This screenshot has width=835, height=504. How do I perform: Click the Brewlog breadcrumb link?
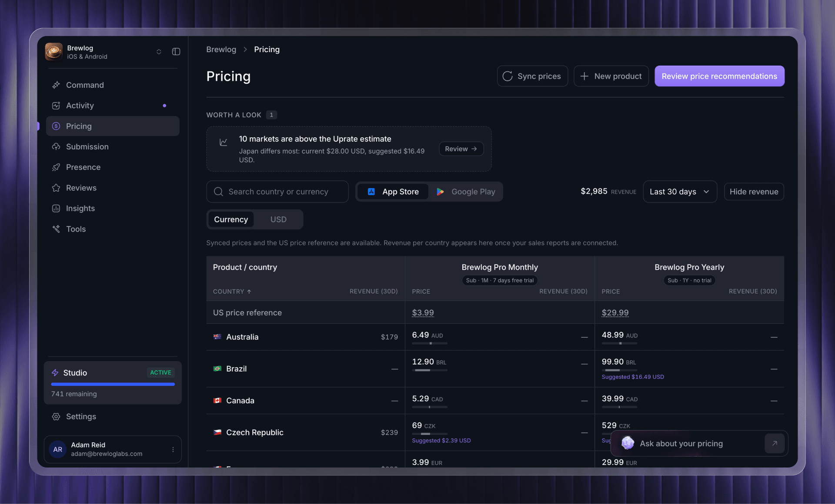(221, 50)
